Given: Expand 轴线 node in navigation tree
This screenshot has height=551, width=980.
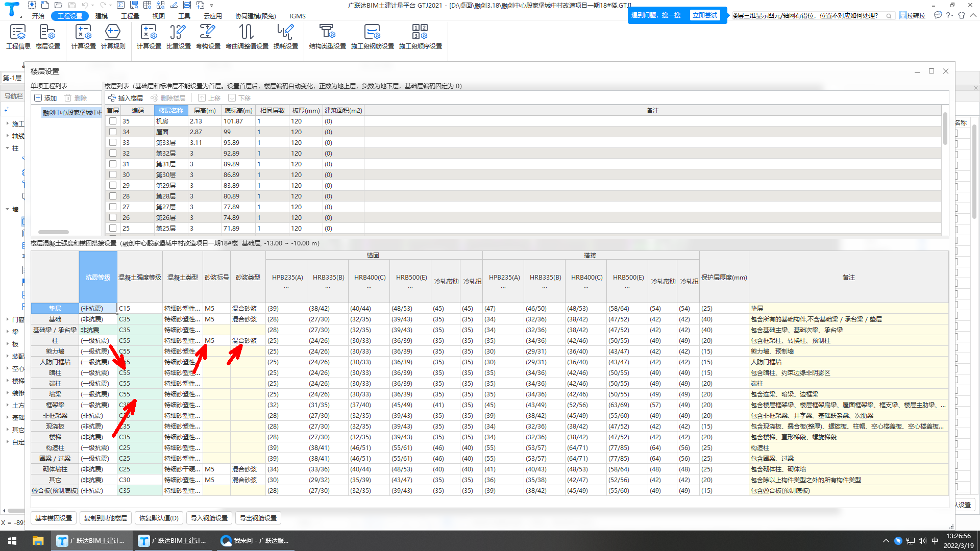Looking at the screenshot, I should tap(7, 136).
